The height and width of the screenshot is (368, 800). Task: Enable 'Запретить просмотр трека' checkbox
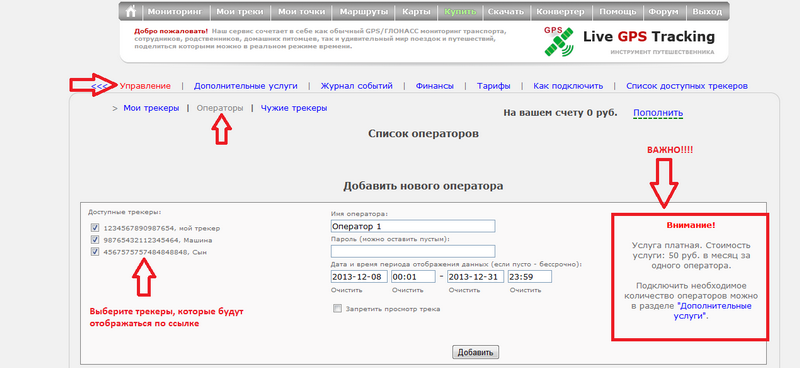pyautogui.click(x=337, y=308)
